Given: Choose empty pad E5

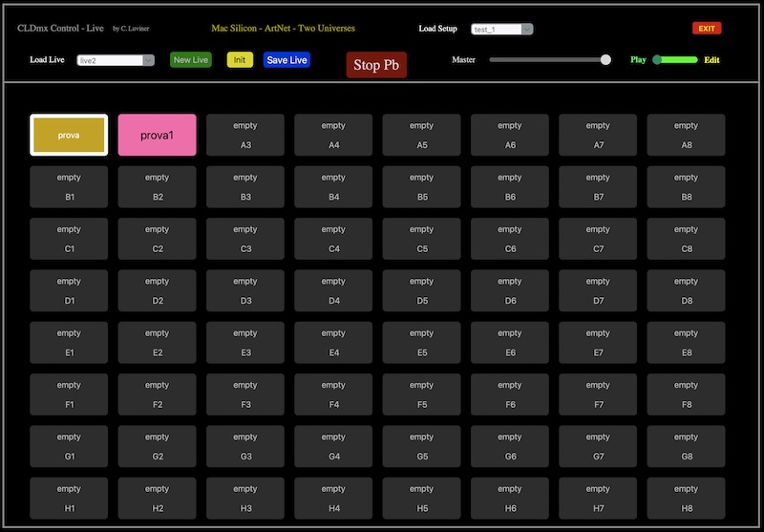Looking at the screenshot, I should 421,343.
